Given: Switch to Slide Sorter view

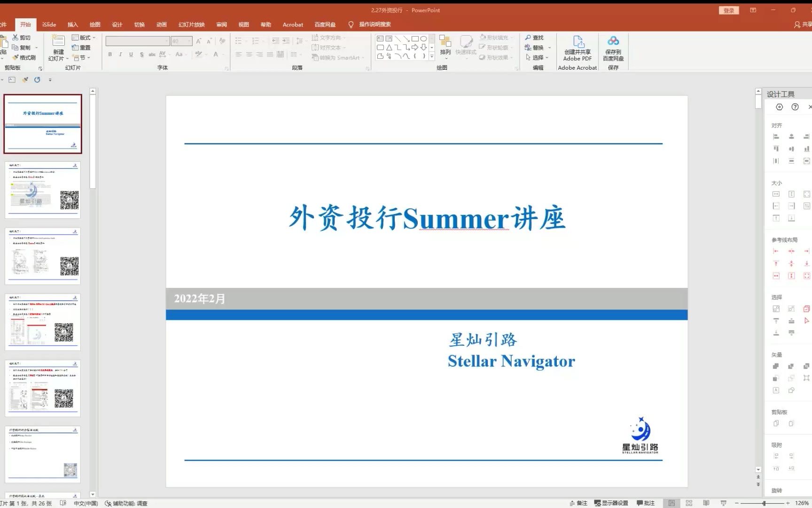Looking at the screenshot, I should coord(689,503).
